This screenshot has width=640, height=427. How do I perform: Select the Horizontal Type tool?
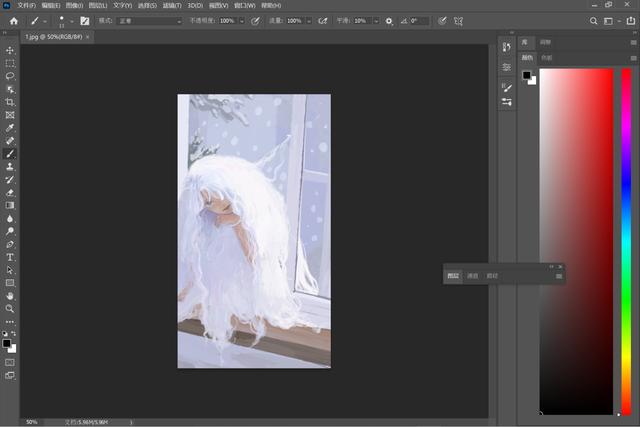(x=10, y=257)
